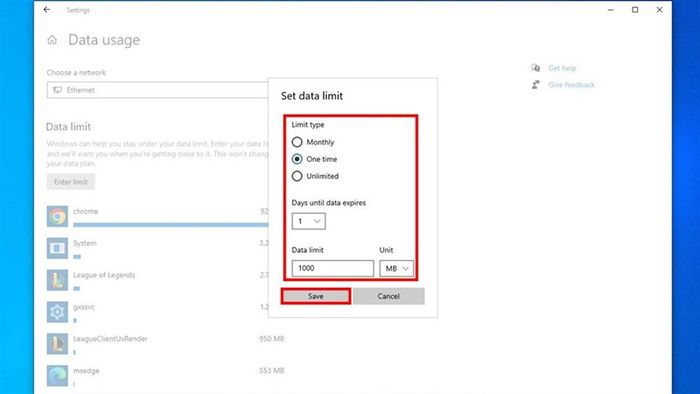The width and height of the screenshot is (700, 394).
Task: Click the LeagueClientUxRender app icon
Action: click(x=57, y=344)
